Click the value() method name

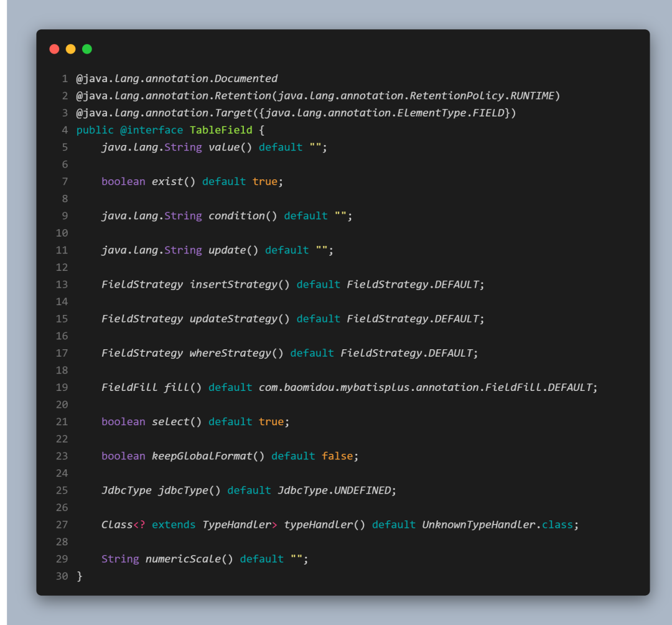click(x=230, y=148)
